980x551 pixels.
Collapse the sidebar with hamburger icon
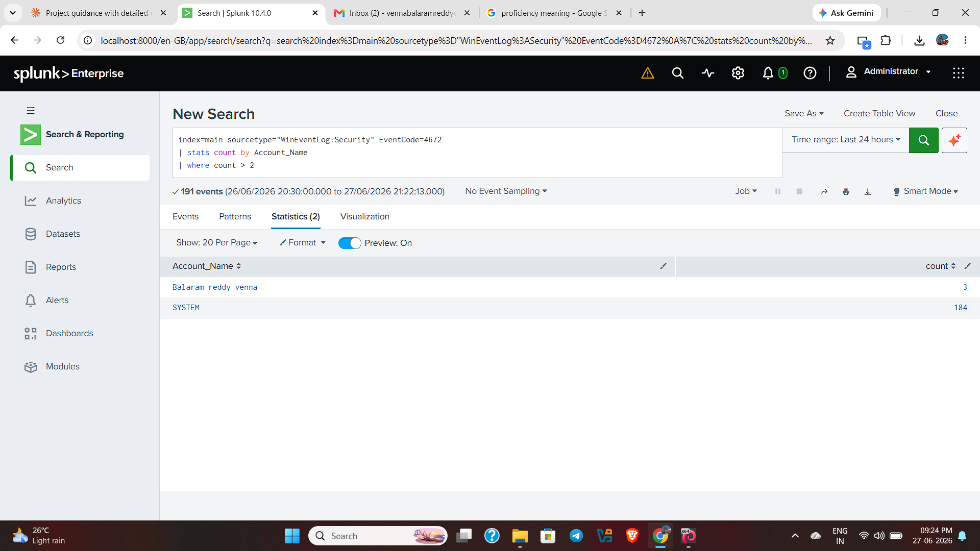tap(31, 111)
